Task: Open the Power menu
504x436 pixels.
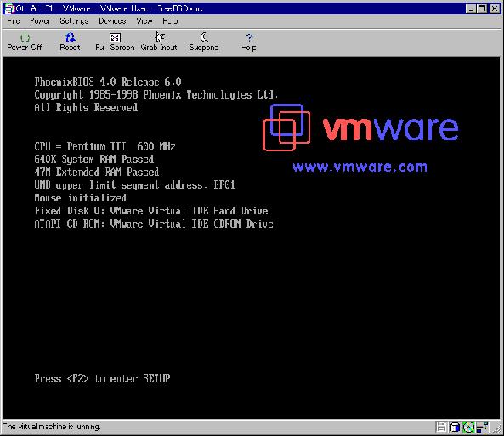Action: pyautogui.click(x=40, y=21)
